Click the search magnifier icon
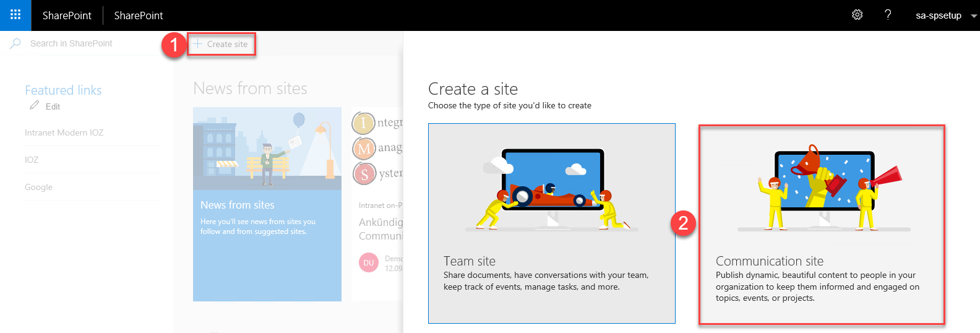 click(15, 43)
